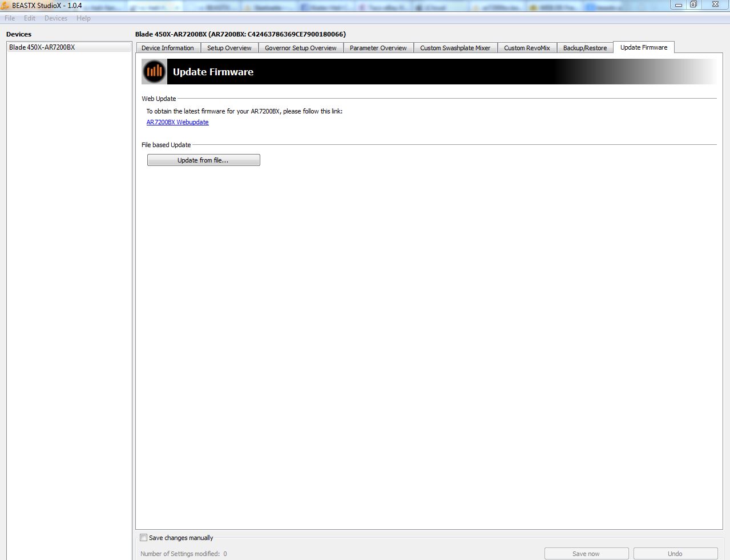The width and height of the screenshot is (730, 560).
Task: Open the File menu
Action: [x=10, y=18]
